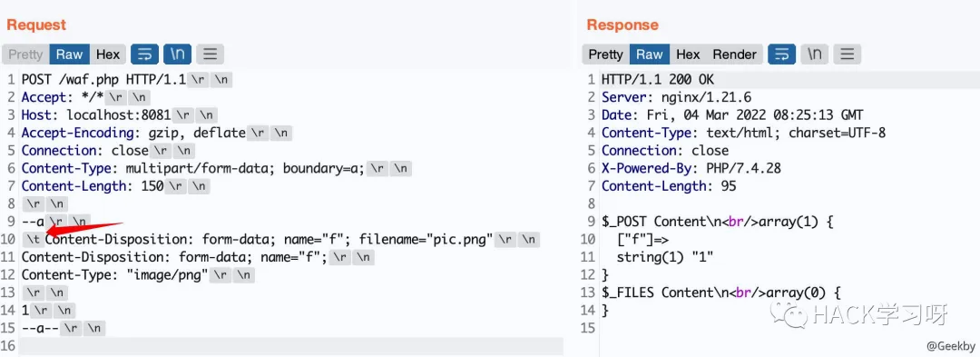Switch Request view to Pretty tab

tap(25, 55)
